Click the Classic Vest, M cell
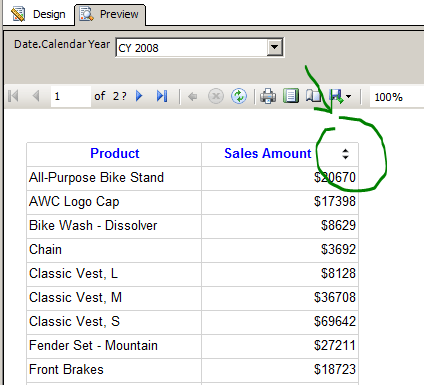 click(114, 298)
